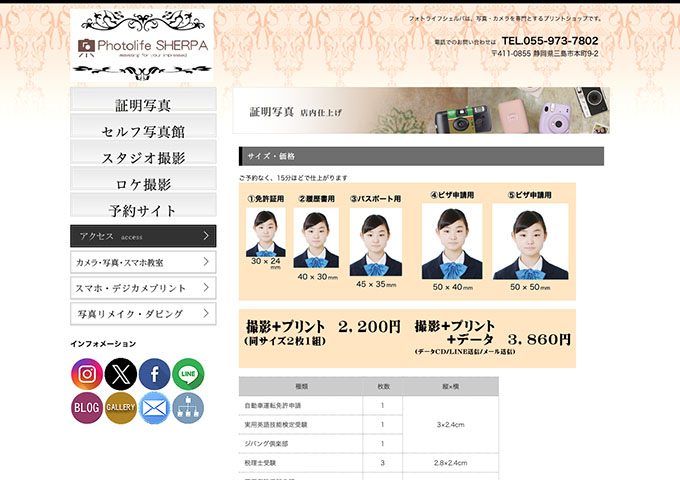The height and width of the screenshot is (480, 680).
Task: Click chevron on 写真リメイク・ダビング
Action: coord(205,314)
